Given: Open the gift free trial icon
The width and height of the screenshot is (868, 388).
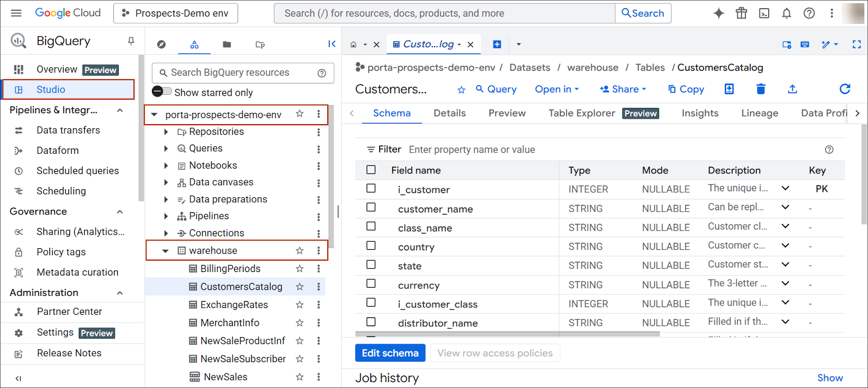Looking at the screenshot, I should click(x=742, y=13).
